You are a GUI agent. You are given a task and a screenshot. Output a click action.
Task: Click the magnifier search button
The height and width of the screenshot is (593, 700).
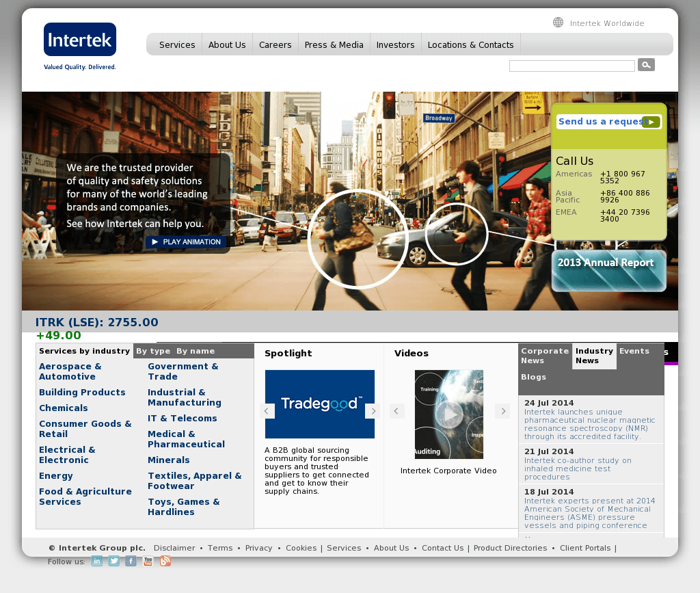[646, 65]
